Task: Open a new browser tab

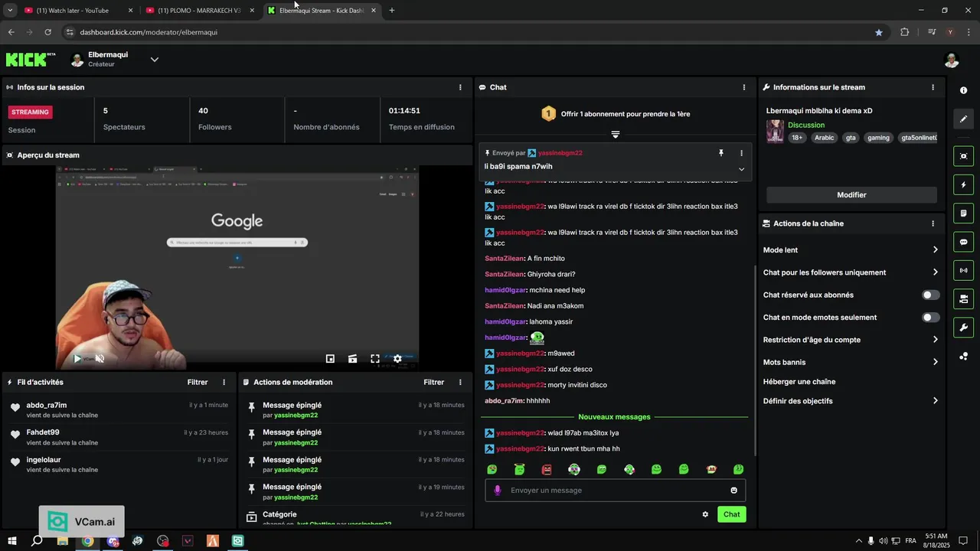Action: coord(392,11)
